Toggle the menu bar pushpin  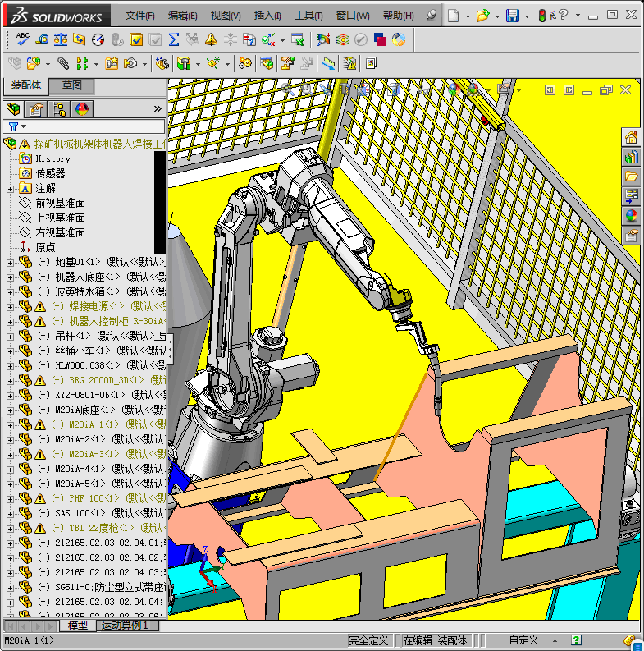(432, 16)
